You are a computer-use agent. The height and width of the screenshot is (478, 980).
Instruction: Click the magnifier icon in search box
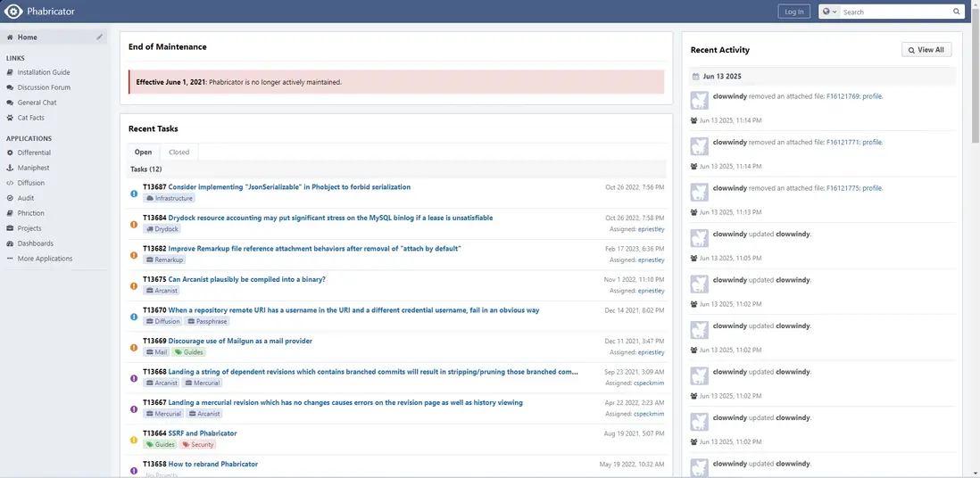957,12
